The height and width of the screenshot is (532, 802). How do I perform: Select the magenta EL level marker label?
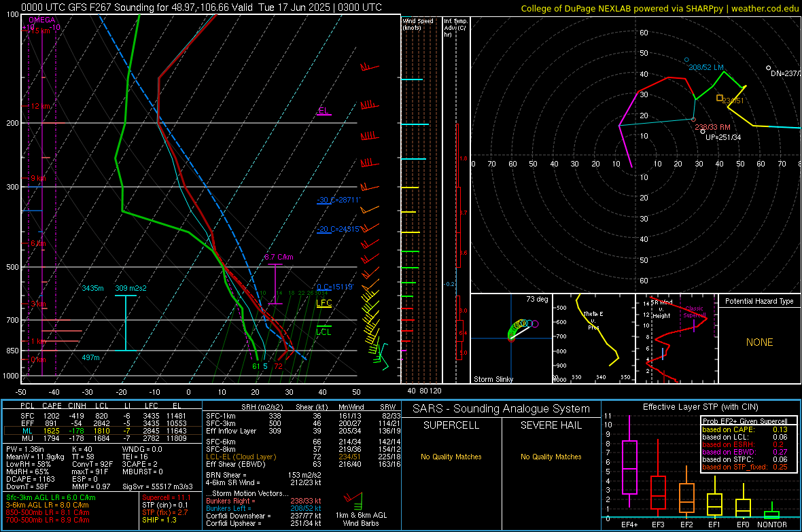[x=324, y=111]
